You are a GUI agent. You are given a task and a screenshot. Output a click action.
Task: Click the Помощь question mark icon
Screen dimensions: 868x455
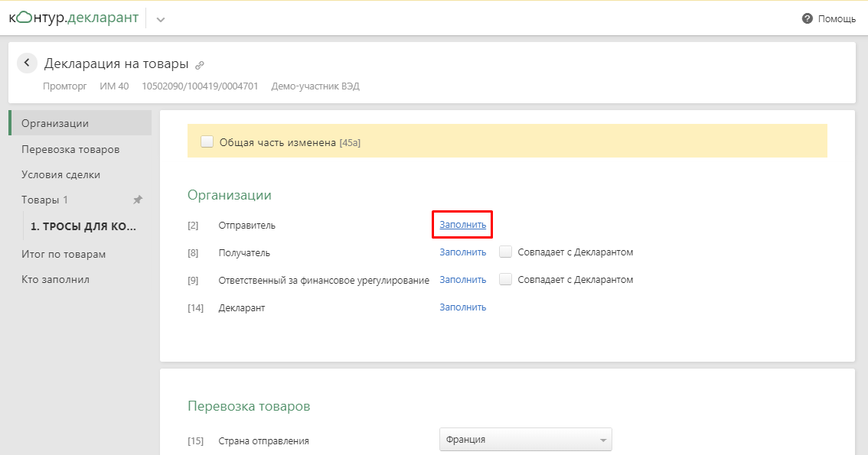807,18
